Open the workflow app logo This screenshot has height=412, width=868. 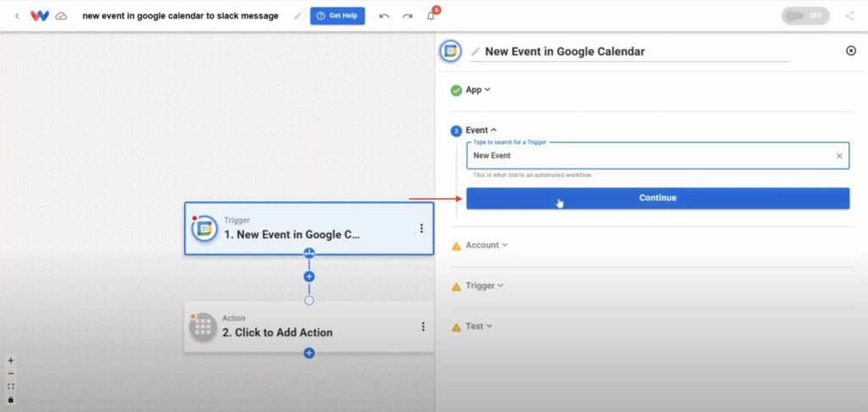coord(39,16)
